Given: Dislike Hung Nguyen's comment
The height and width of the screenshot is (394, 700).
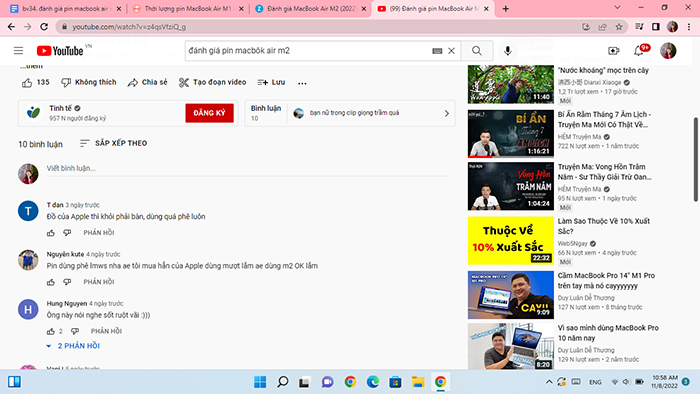Looking at the screenshot, I should (x=75, y=331).
